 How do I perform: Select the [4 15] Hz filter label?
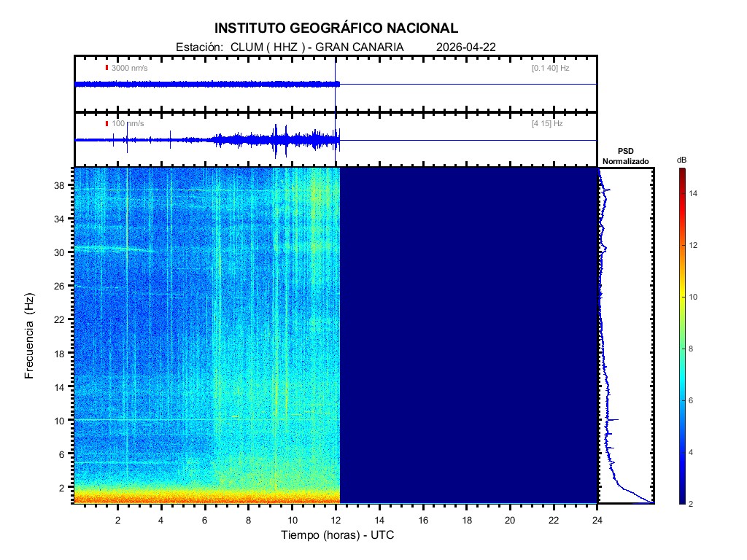pos(547,124)
